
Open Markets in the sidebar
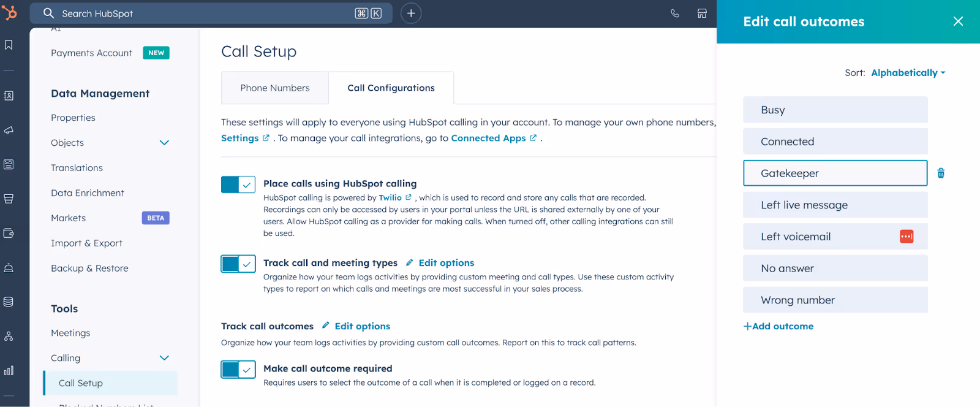pos(68,218)
